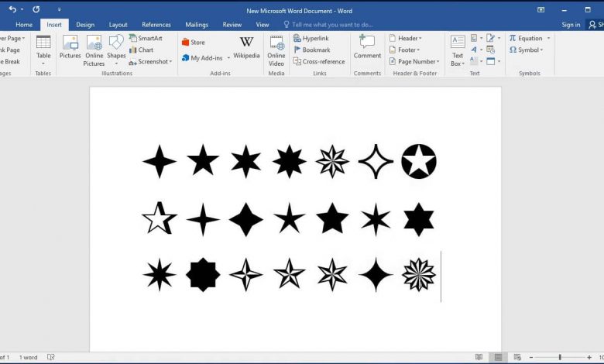The height and width of the screenshot is (364, 604).
Task: Click the zoom in plus button
Action: click(x=589, y=358)
